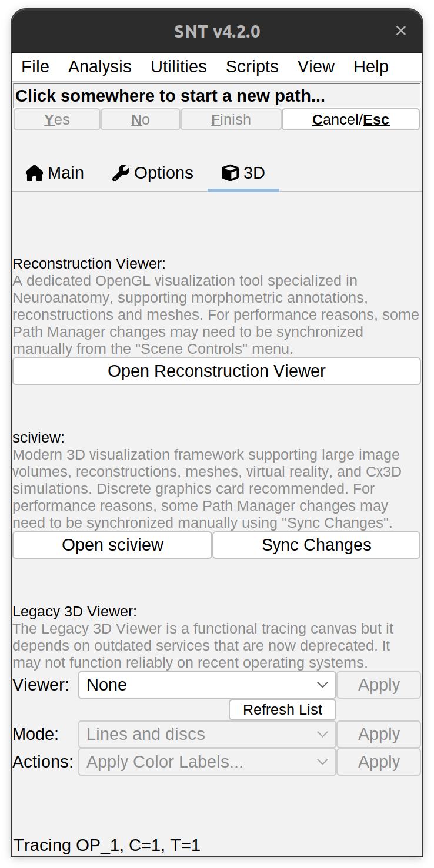Screen dimensions: 434x868
Task: Open the Viewer dropdown showing None
Action: coord(207,685)
